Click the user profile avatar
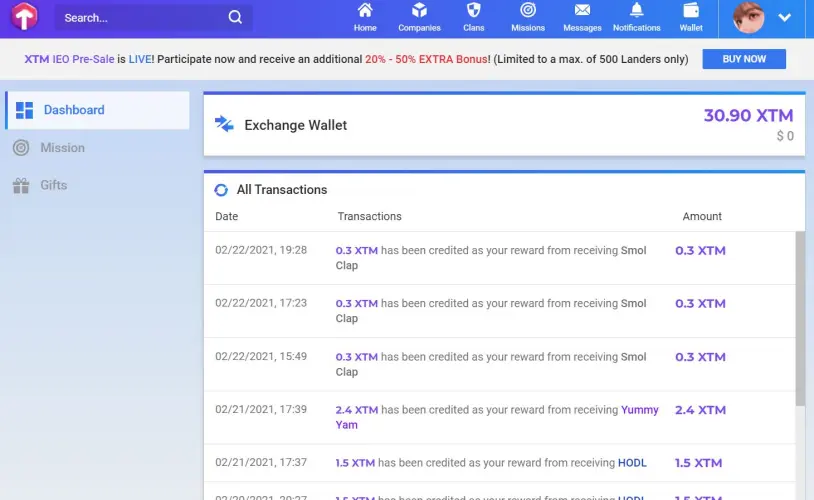 (748, 18)
